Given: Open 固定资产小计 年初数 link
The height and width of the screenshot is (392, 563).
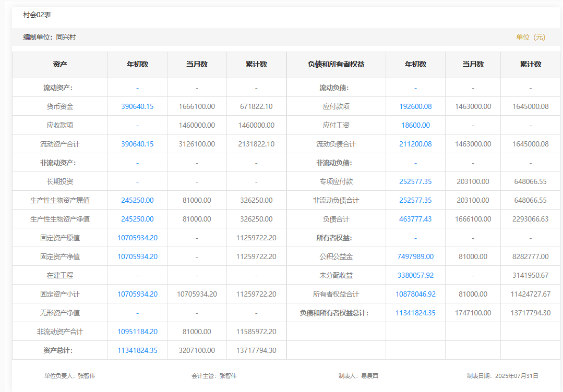Looking at the screenshot, I should [x=137, y=294].
